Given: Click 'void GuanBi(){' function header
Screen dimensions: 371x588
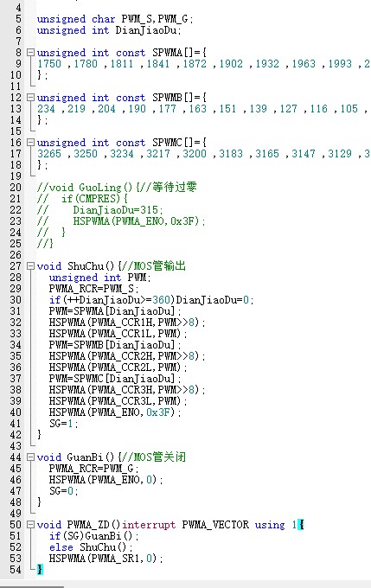Looking at the screenshot, I should tap(79, 457).
